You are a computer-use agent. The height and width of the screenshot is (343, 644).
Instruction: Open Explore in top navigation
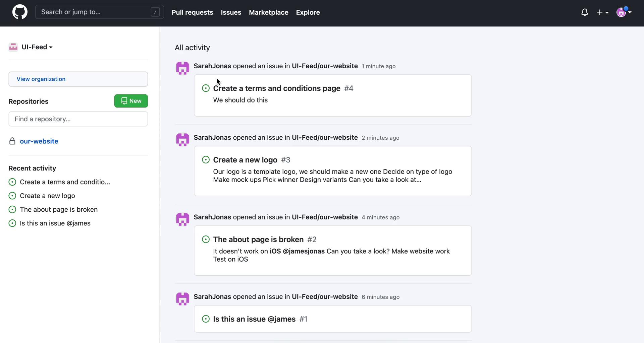pos(308,12)
